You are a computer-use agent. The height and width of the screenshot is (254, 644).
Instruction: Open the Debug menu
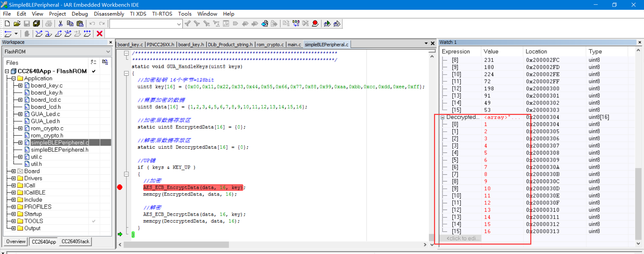79,14
